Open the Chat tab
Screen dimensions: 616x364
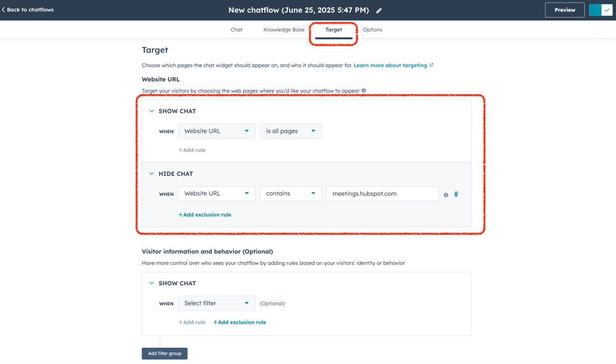click(236, 29)
